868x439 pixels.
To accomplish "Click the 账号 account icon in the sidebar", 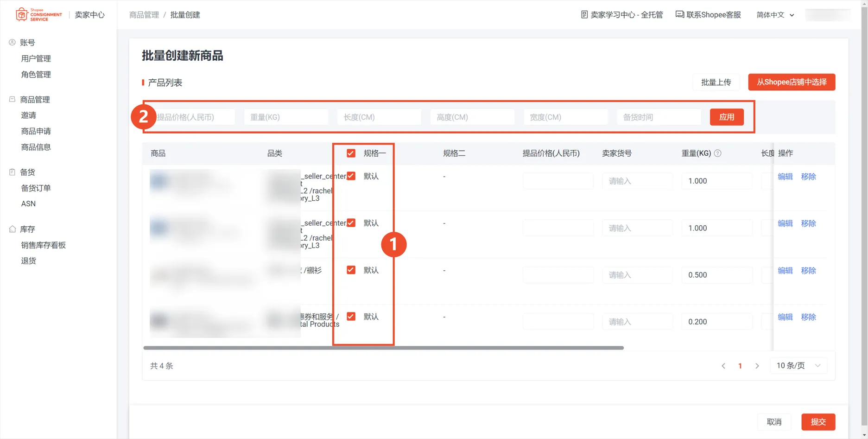I will 12,42.
